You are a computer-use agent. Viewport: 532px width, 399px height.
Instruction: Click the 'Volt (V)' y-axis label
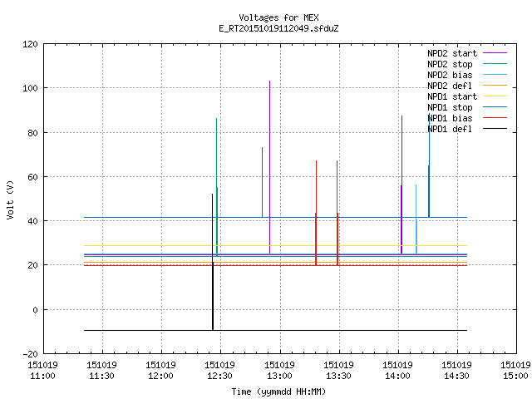pyautogui.click(x=10, y=199)
